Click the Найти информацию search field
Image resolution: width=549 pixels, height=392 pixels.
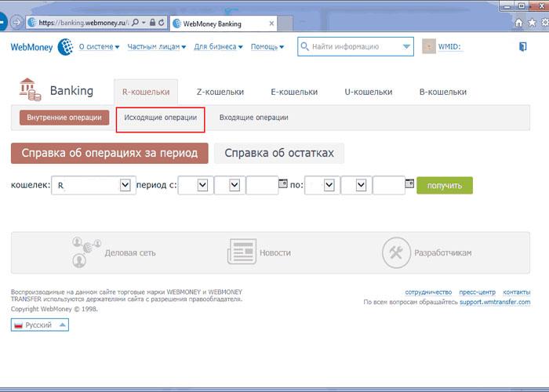pyautogui.click(x=355, y=46)
